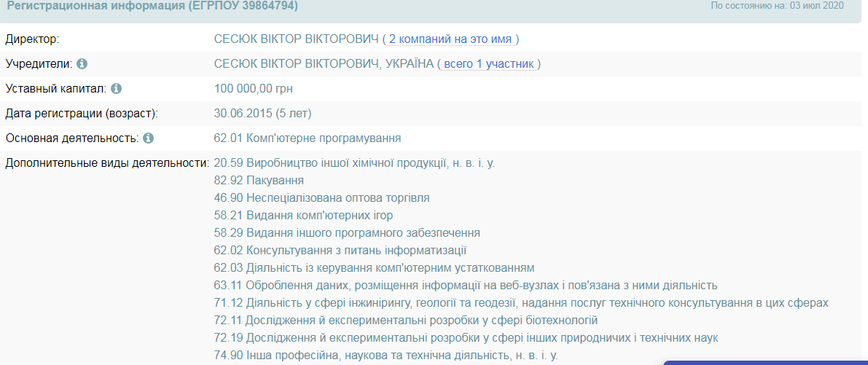Click activity 82.92 Пакування
The width and height of the screenshot is (868, 365).
(259, 181)
